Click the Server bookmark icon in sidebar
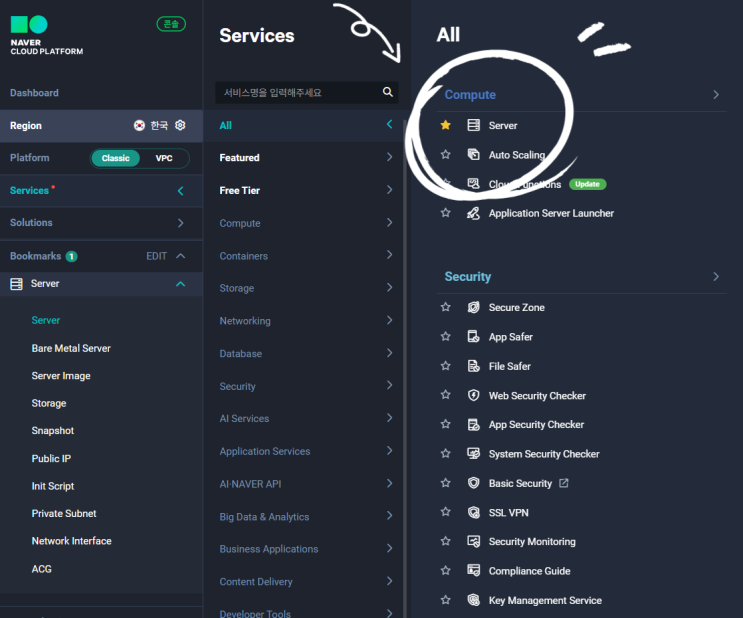743x618 pixels. 17,284
